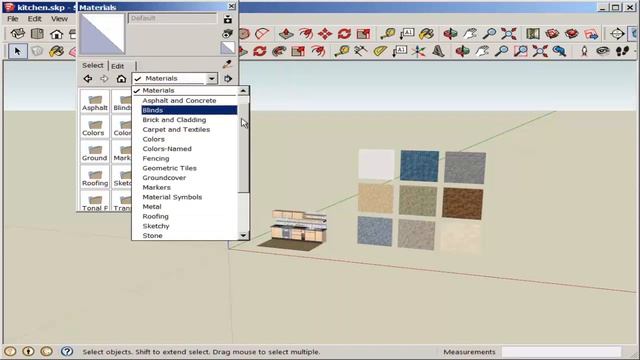Open the View menu
Viewport: 640px width, 360px height.
[x=59, y=19]
